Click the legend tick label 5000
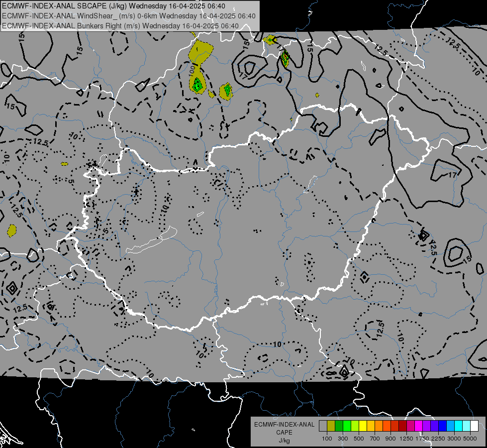 (x=470, y=439)
